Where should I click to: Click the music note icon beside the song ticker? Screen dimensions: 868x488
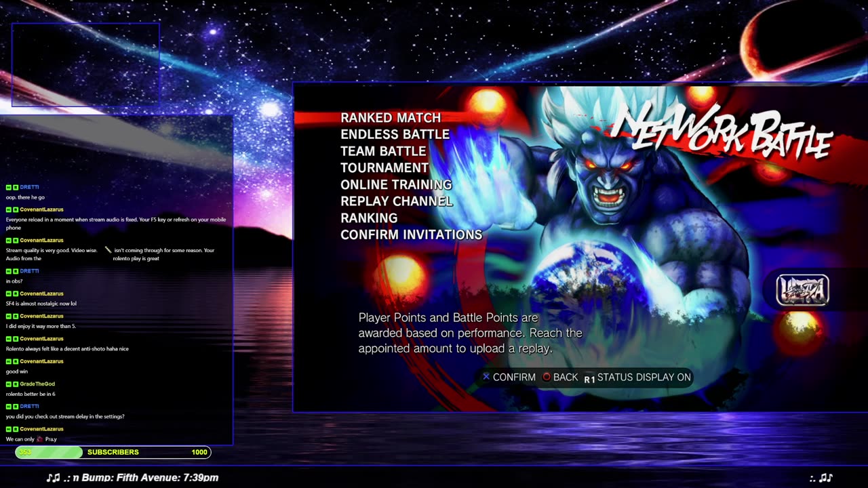tap(53, 478)
